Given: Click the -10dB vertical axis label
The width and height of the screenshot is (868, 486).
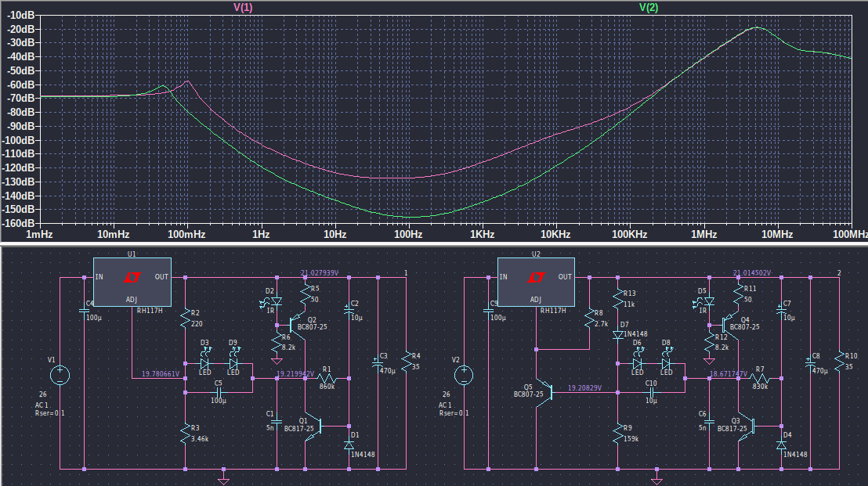Looking at the screenshot, I should pyautogui.click(x=21, y=15).
